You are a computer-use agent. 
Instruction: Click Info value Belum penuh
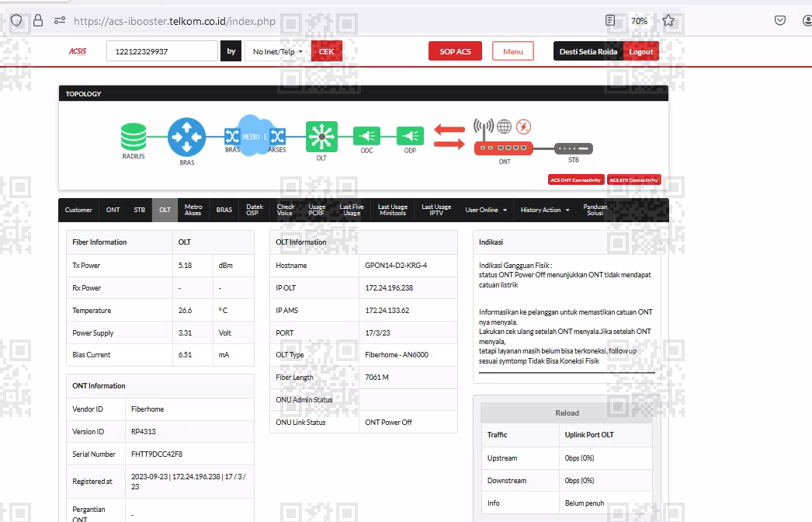point(585,503)
